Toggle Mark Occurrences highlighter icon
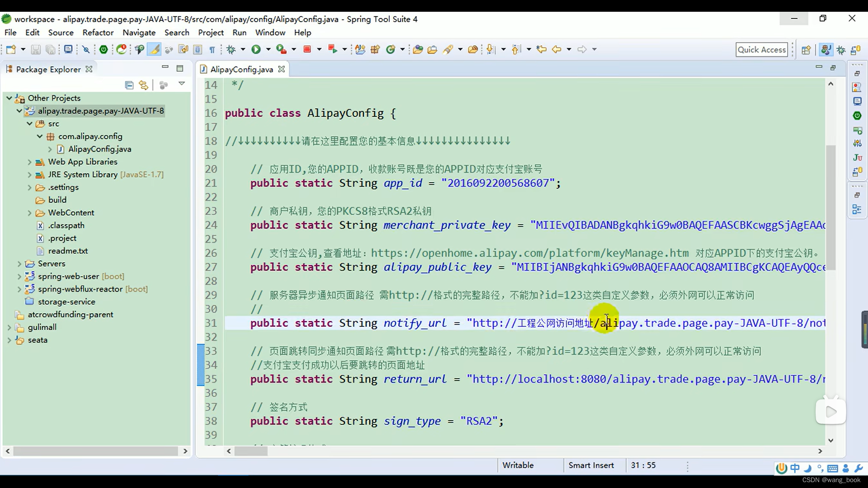868x488 pixels. (154, 49)
